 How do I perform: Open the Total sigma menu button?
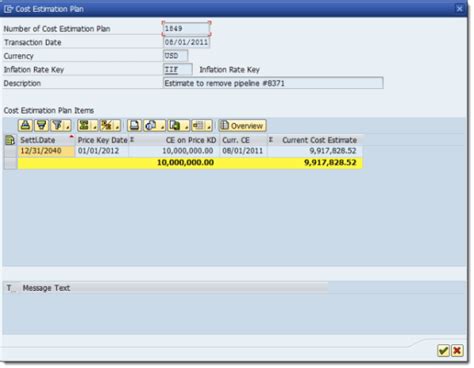click(x=87, y=125)
